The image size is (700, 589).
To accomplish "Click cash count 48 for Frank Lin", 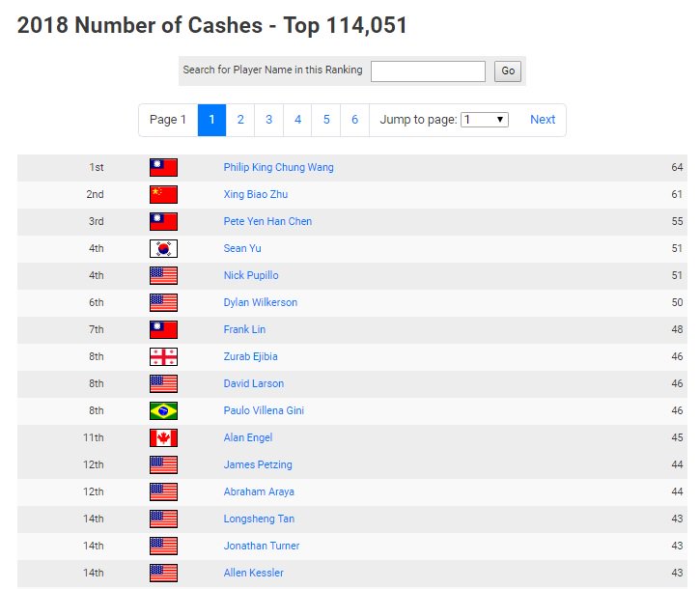I will (677, 329).
